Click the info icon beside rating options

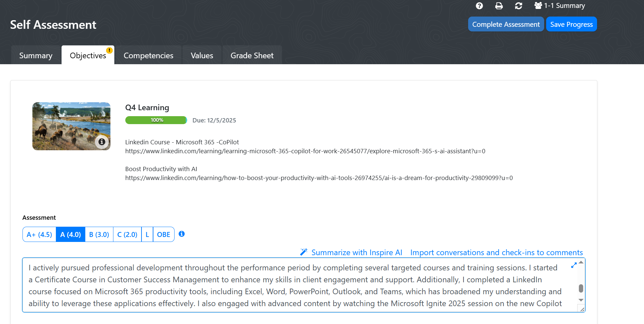pos(181,234)
